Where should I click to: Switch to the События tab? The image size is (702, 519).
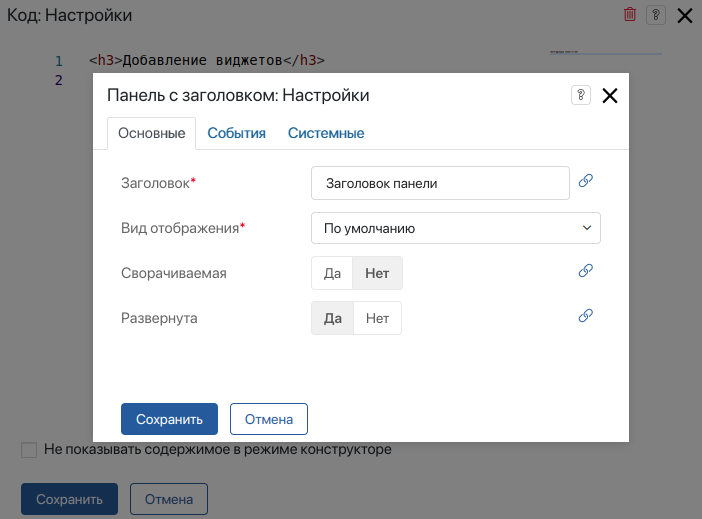tap(236, 133)
